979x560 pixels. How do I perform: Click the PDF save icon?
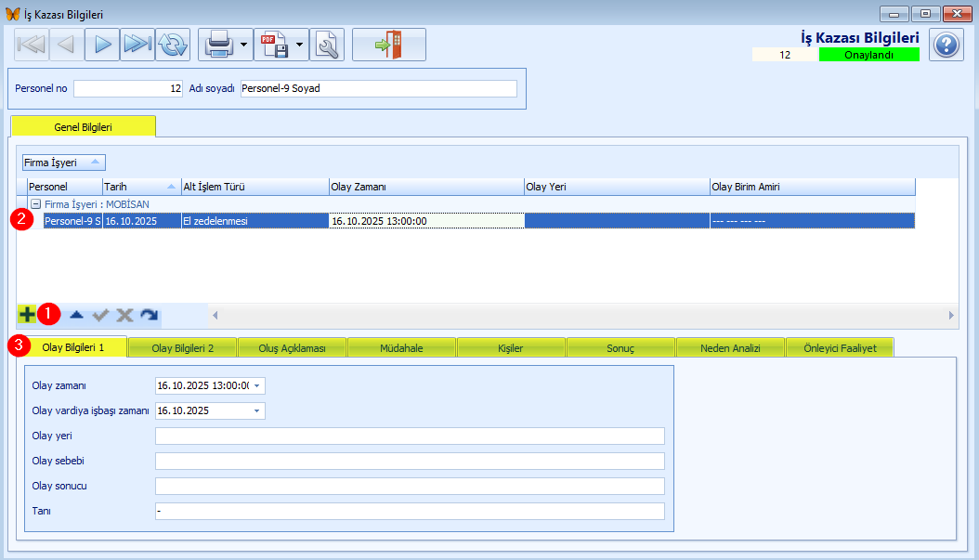pyautogui.click(x=273, y=44)
